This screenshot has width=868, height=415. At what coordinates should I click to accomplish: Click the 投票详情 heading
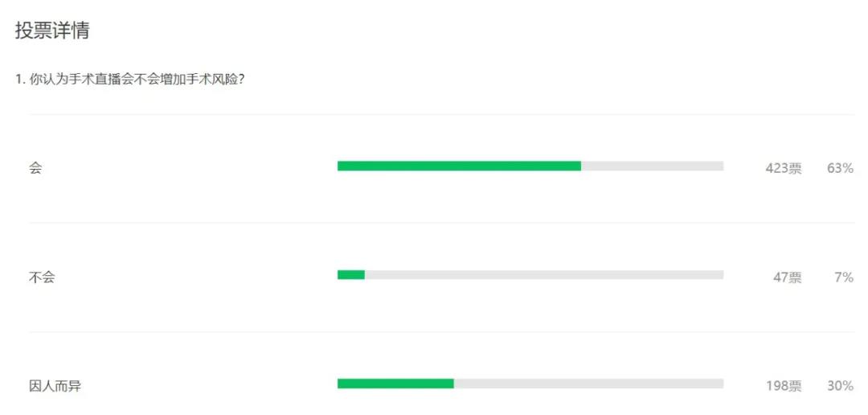pos(52,31)
